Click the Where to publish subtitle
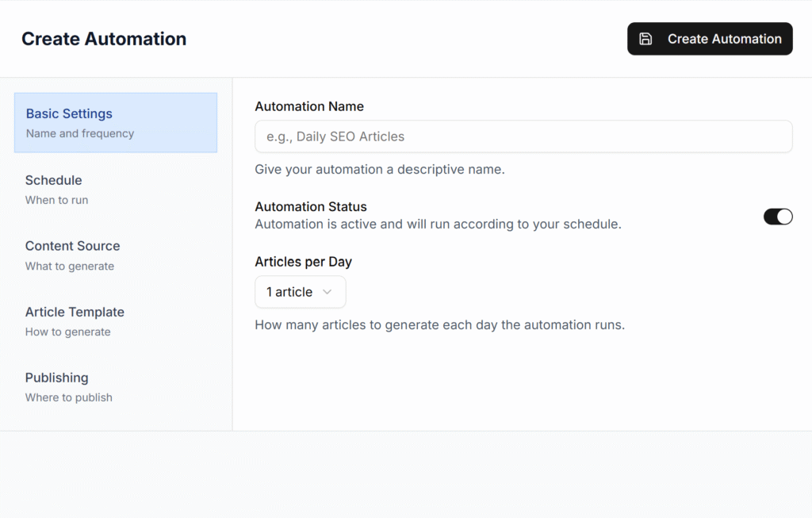The width and height of the screenshot is (812, 518). (x=68, y=397)
